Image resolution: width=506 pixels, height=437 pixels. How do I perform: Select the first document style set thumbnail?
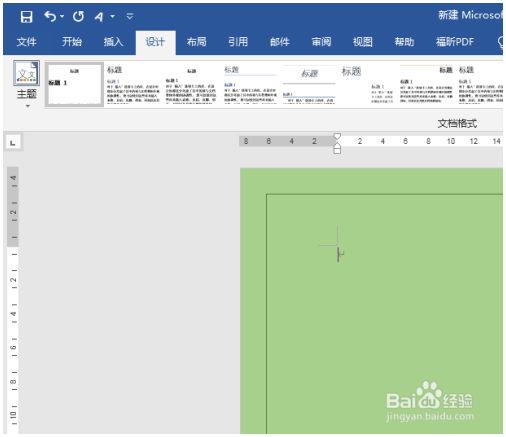[x=74, y=84]
